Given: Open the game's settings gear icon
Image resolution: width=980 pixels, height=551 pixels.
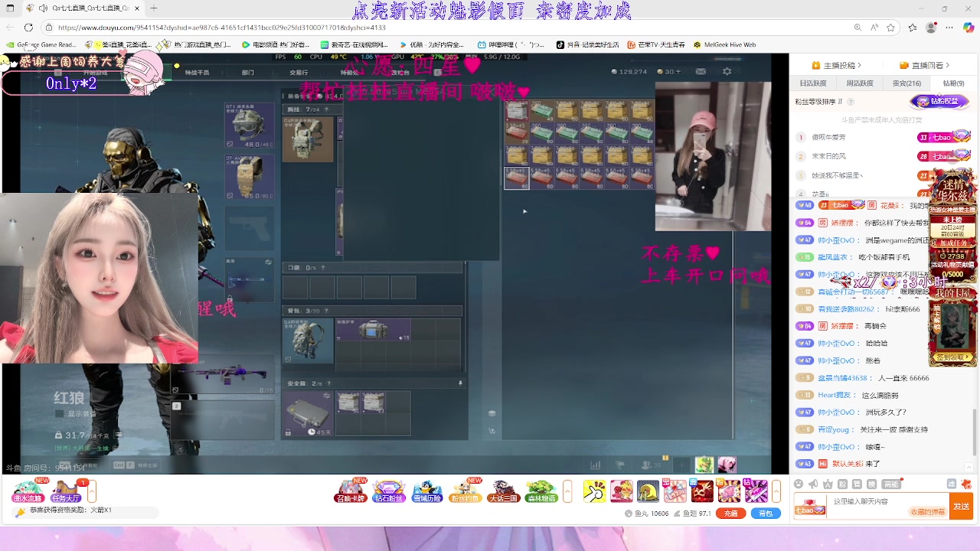Looking at the screenshot, I should tap(727, 71).
